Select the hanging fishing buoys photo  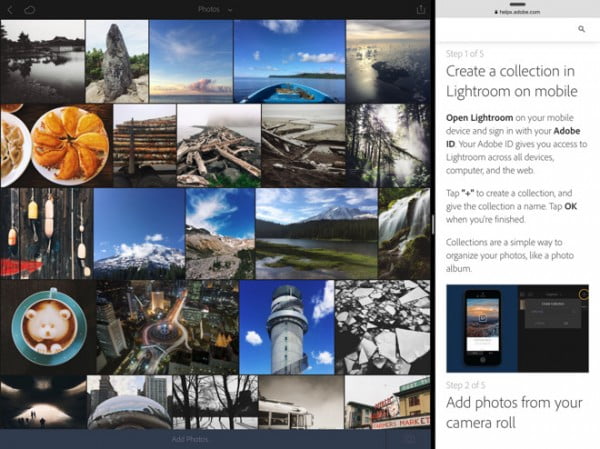tap(45, 233)
